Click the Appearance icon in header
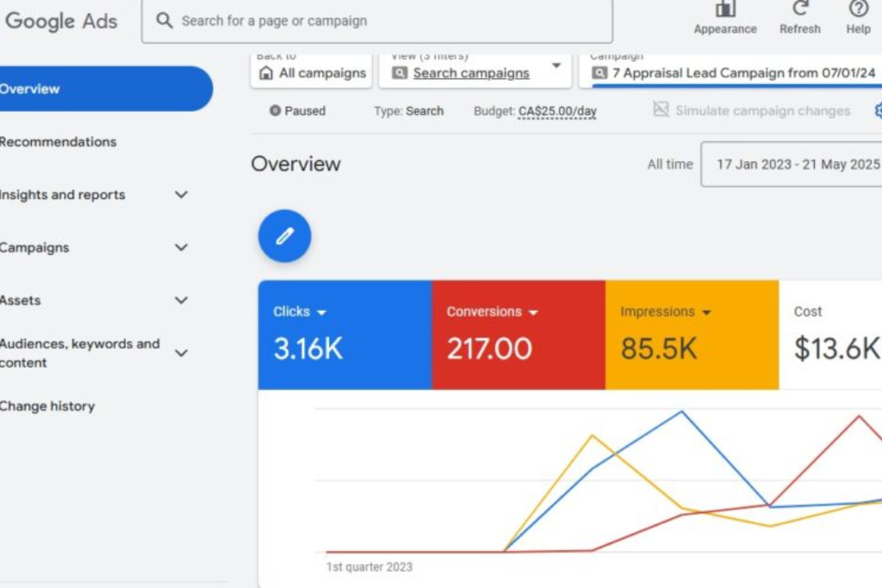This screenshot has height=588, width=882. [725, 9]
